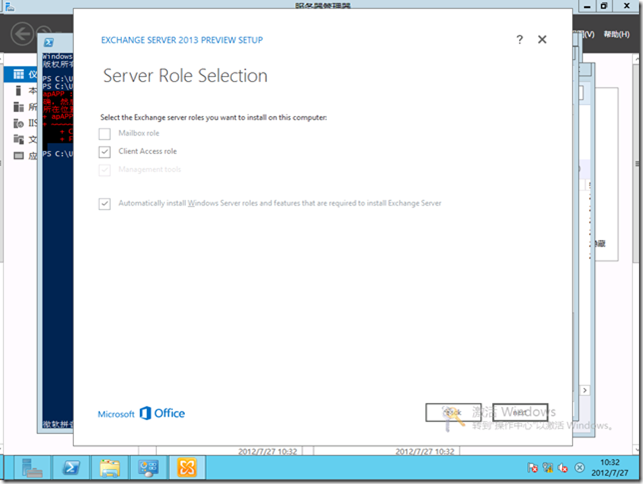Click the network tray icon

click(547, 468)
